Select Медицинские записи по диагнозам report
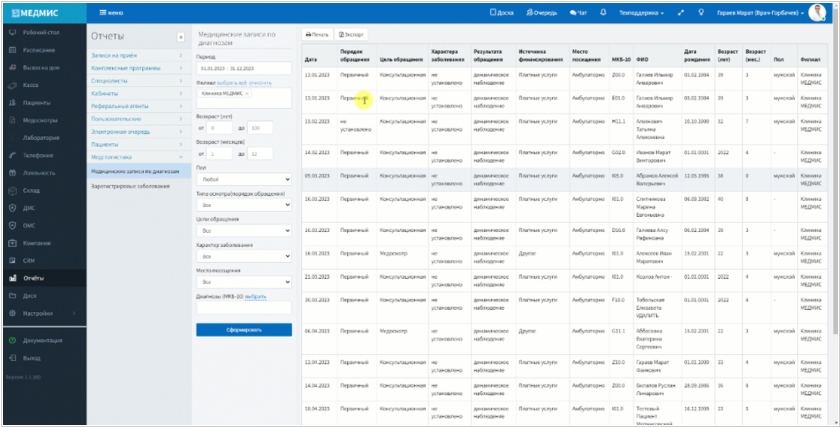This screenshot has width=840, height=427. [134, 171]
